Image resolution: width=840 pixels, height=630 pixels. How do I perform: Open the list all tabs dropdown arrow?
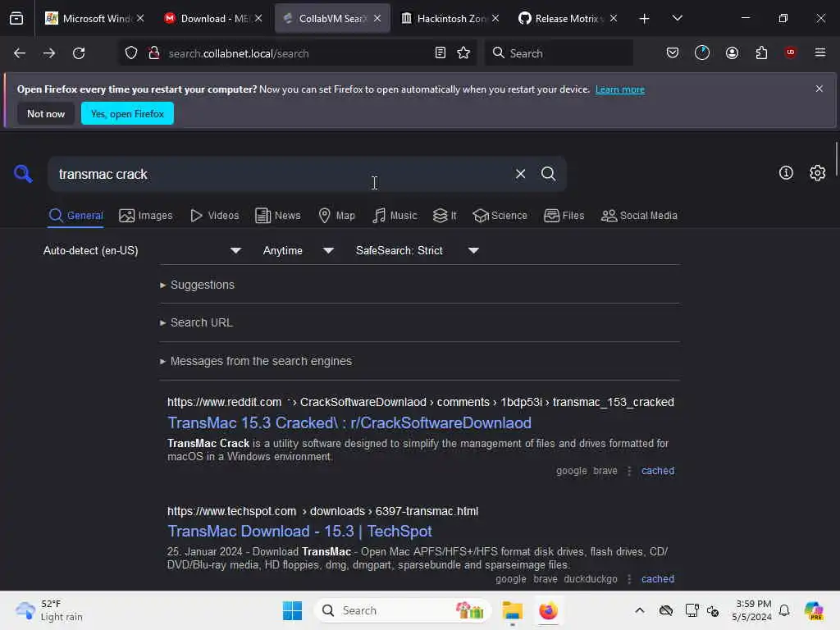coord(677,18)
